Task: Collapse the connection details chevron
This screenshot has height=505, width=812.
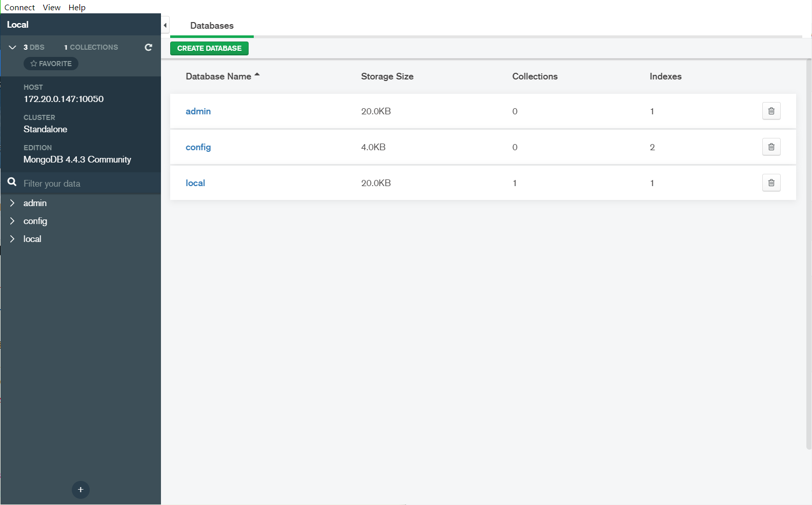Action: tap(12, 47)
